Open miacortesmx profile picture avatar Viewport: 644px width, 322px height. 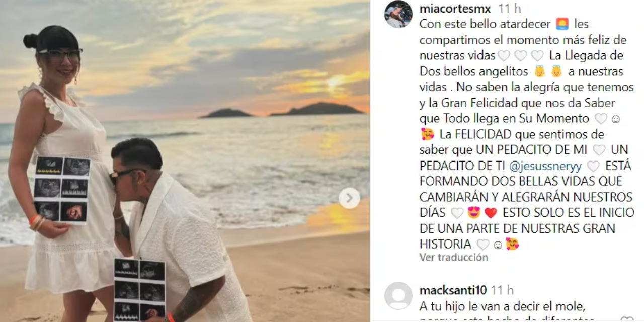point(398,14)
